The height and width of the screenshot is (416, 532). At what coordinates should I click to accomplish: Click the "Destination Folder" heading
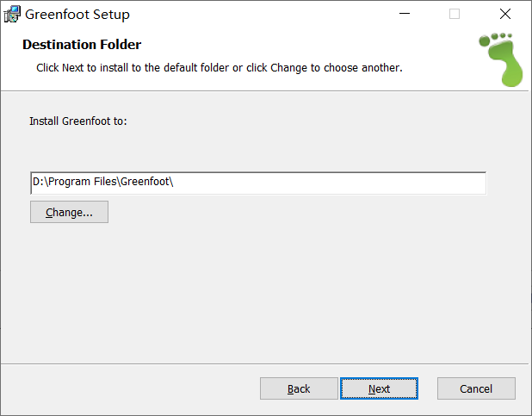click(x=82, y=45)
